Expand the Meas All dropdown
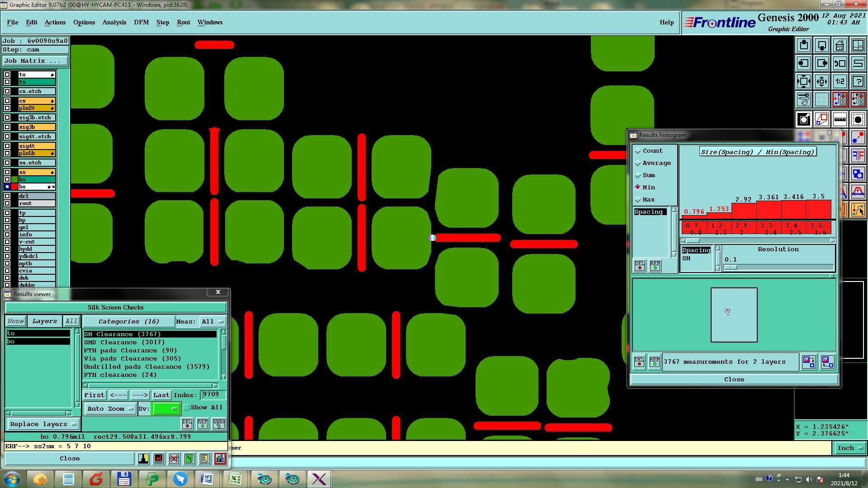 [x=212, y=322]
